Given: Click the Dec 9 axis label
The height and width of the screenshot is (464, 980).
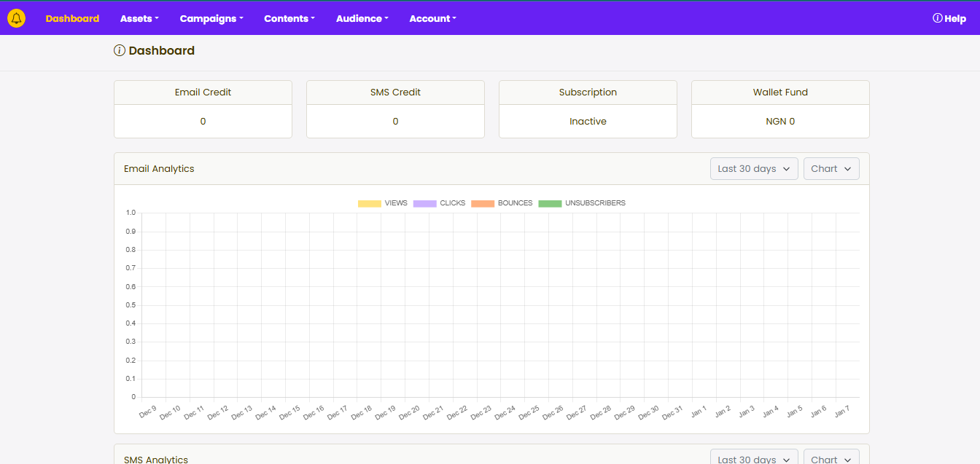Looking at the screenshot, I should click(148, 412).
